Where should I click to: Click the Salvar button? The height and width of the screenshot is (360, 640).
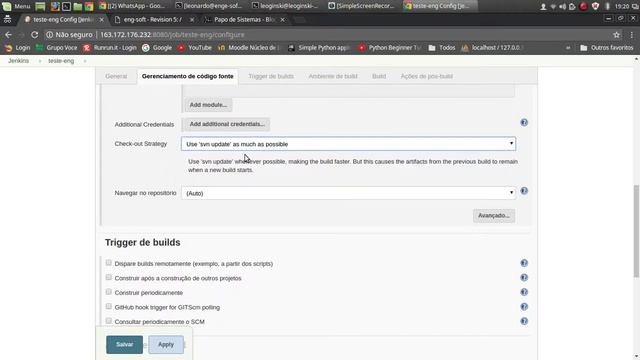(x=124, y=344)
